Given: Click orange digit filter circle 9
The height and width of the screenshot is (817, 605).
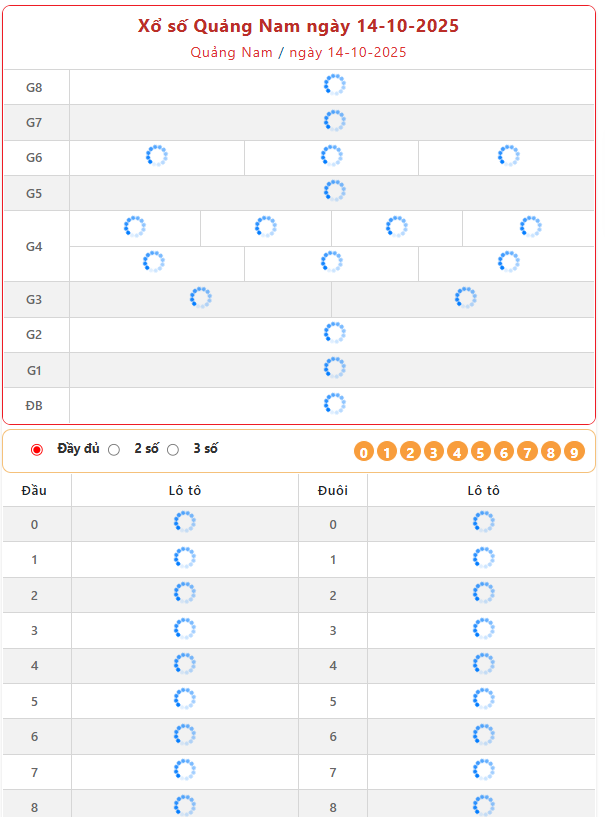Looking at the screenshot, I should coord(574,452).
